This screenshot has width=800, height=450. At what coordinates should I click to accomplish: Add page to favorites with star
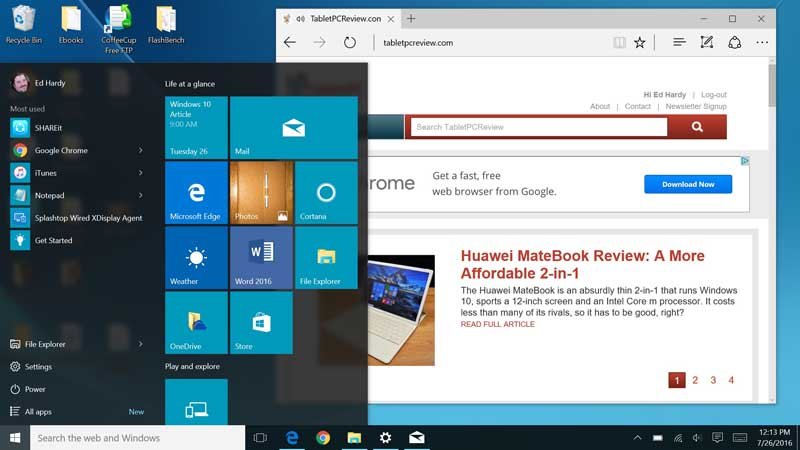[x=639, y=42]
